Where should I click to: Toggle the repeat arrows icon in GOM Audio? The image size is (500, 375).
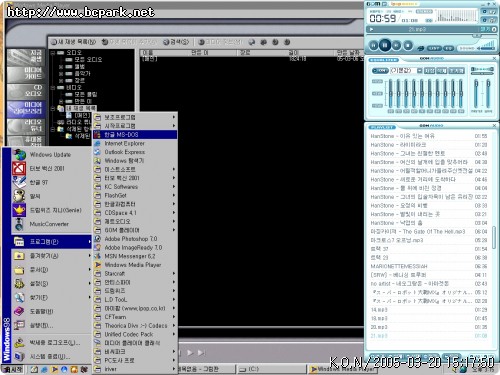421,49
